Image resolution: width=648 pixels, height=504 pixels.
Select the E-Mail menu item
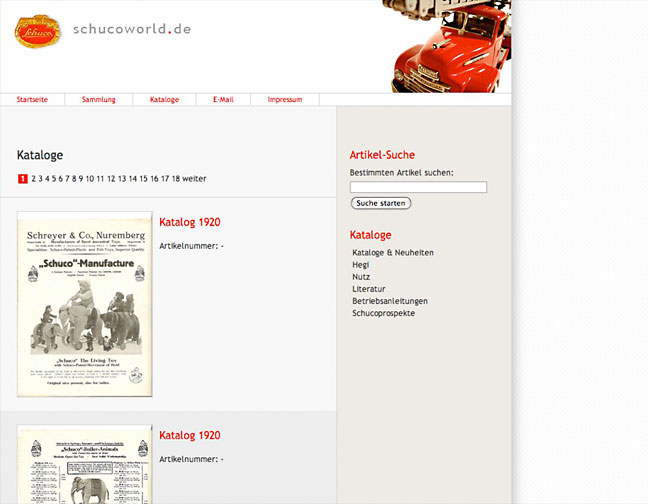coord(223,100)
